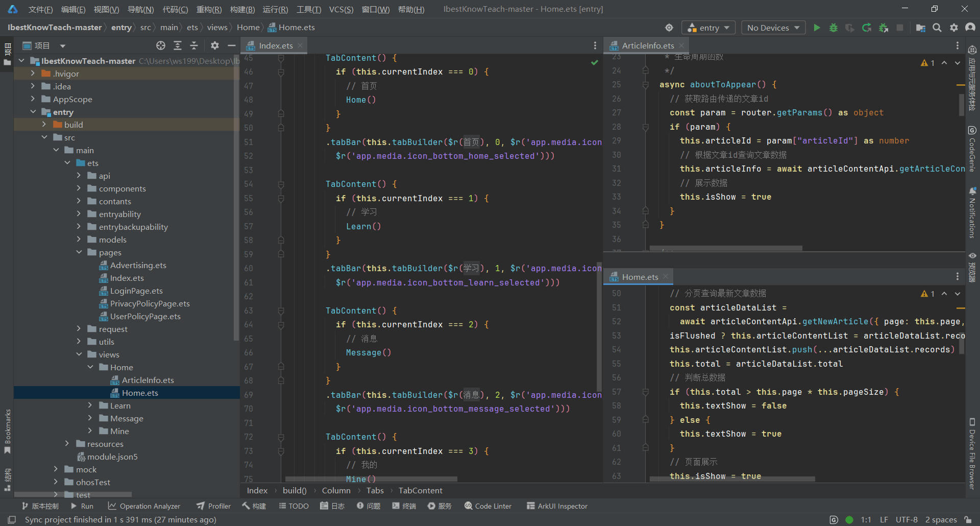
Task: Hide the project tool window
Action: pyautogui.click(x=231, y=45)
